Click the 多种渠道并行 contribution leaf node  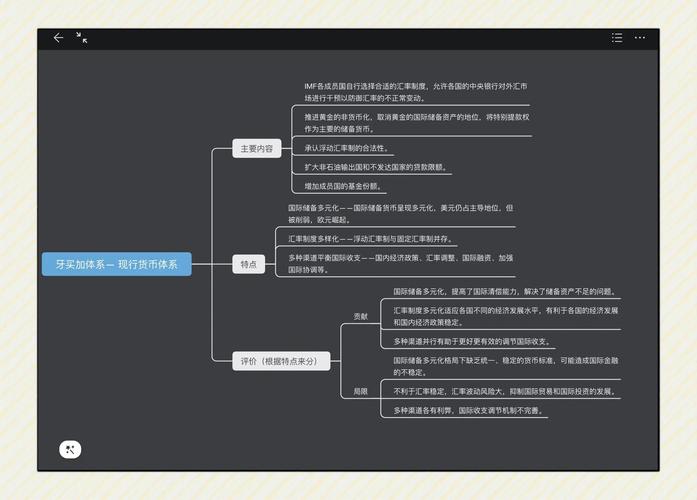pos(471,341)
